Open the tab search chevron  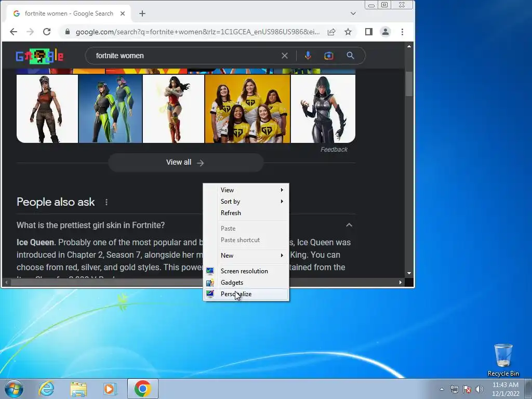[353, 14]
